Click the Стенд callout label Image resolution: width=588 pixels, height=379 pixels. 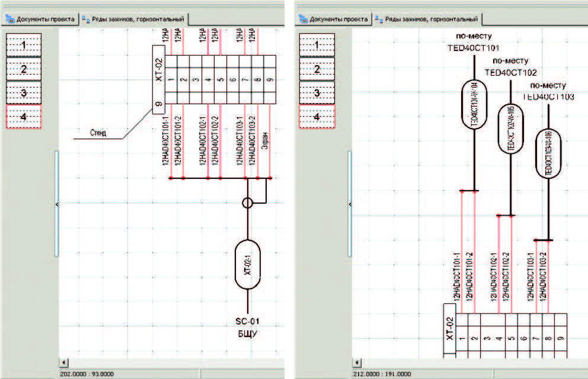[x=99, y=133]
